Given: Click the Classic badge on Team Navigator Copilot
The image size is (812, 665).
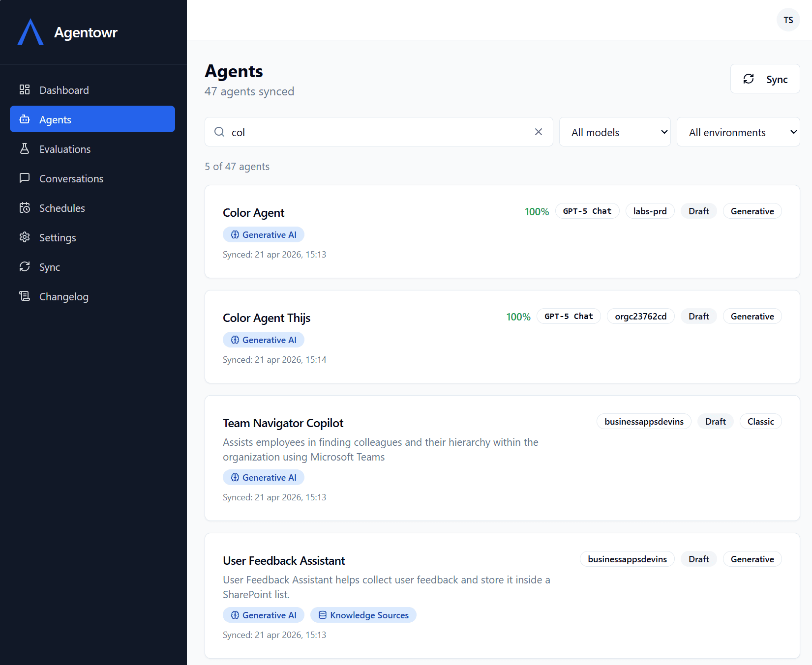Looking at the screenshot, I should [761, 421].
